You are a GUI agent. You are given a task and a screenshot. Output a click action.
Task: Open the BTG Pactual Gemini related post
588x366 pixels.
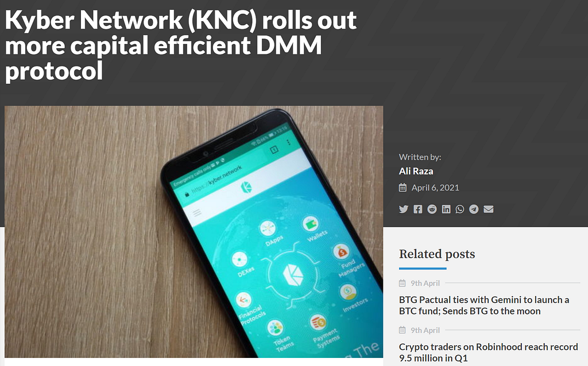pyautogui.click(x=484, y=305)
